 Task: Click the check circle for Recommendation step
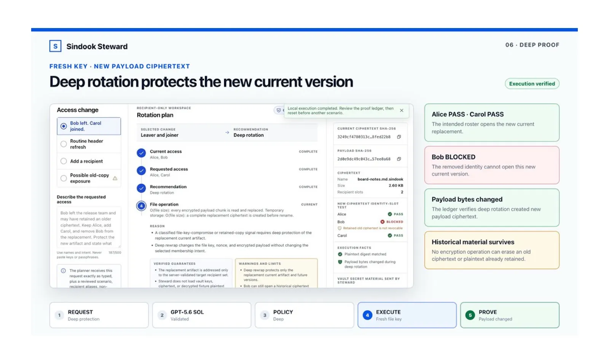pos(141,188)
